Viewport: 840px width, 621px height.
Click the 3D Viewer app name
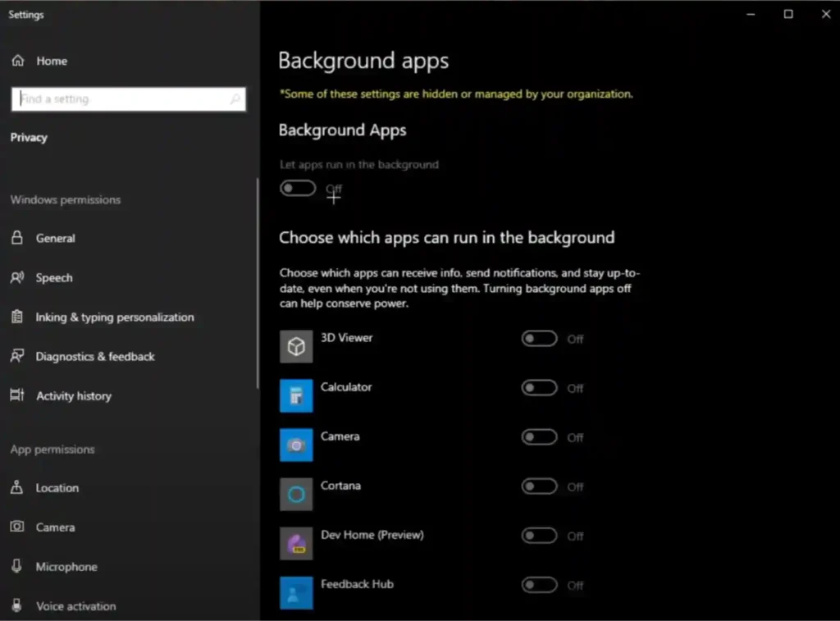[x=347, y=337]
